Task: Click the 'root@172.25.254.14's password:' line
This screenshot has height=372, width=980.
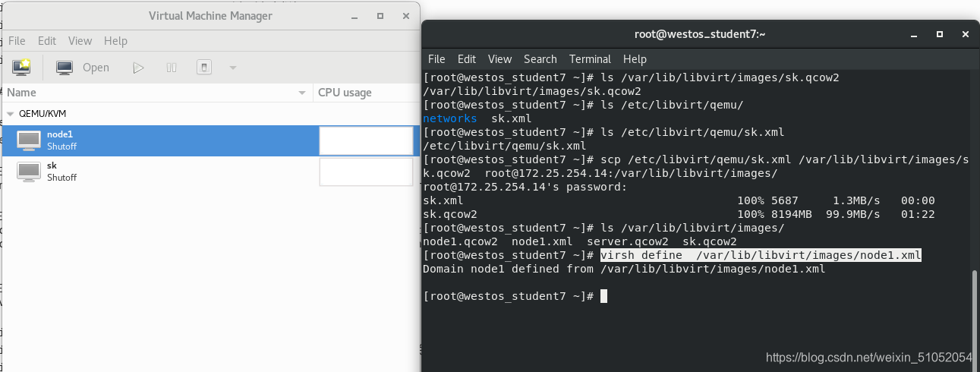Action: coord(525,187)
